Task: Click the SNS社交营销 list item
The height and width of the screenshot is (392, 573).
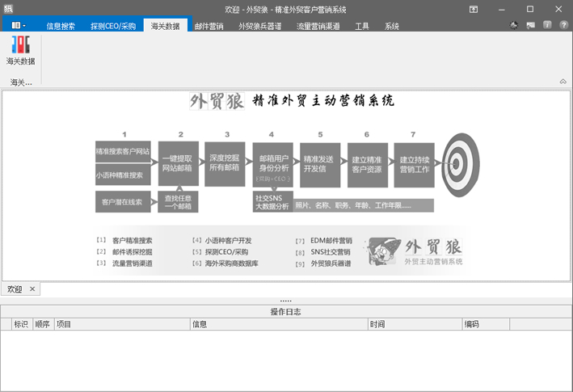Action: [331, 252]
